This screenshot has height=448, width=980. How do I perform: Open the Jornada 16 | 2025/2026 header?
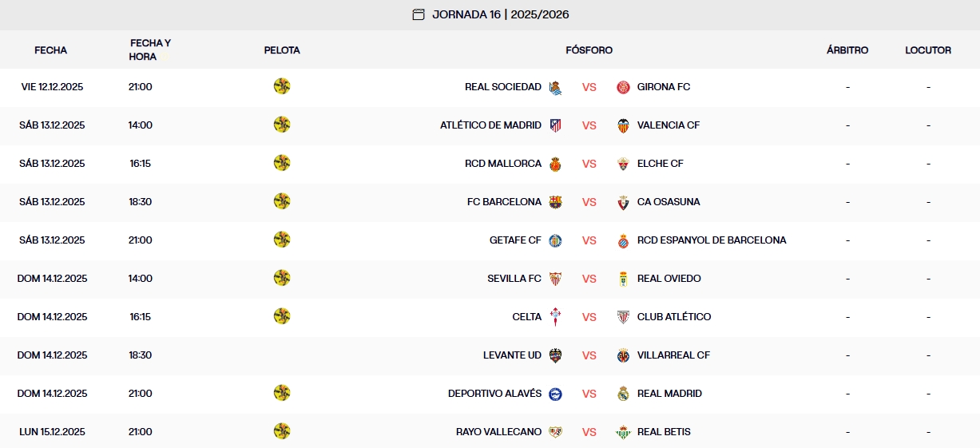tap(500, 14)
